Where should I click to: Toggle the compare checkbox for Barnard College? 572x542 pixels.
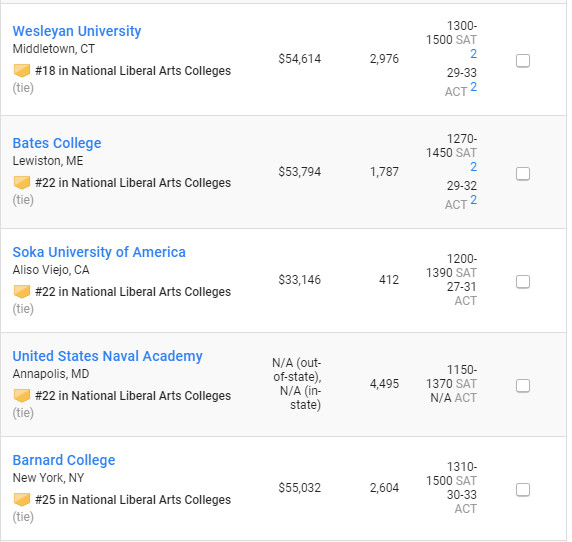click(x=523, y=489)
